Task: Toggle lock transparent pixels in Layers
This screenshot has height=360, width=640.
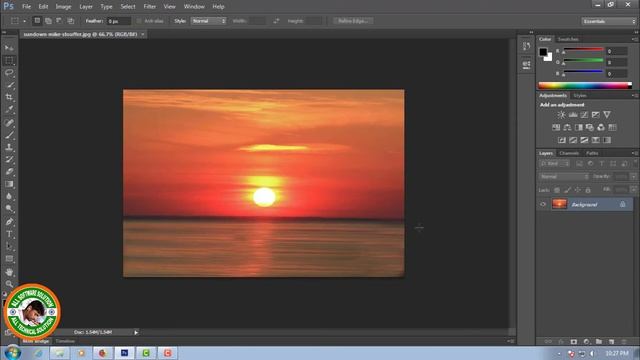Action: point(557,190)
